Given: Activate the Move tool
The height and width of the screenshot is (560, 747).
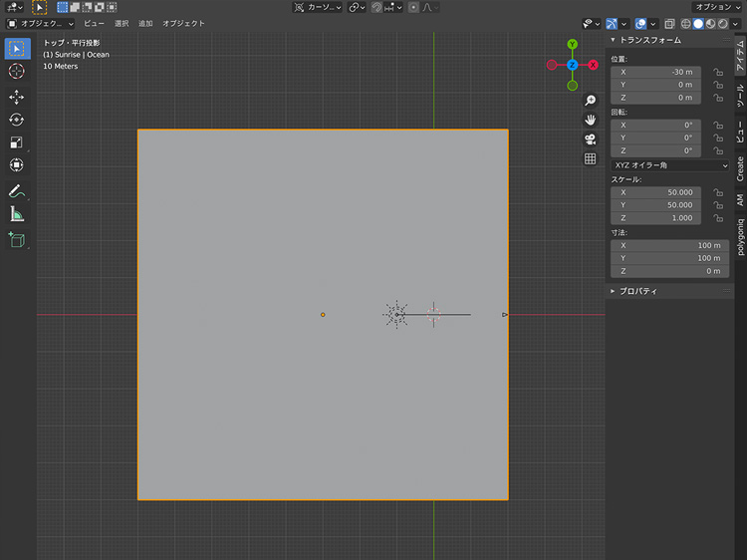Looking at the screenshot, I should click(x=17, y=97).
